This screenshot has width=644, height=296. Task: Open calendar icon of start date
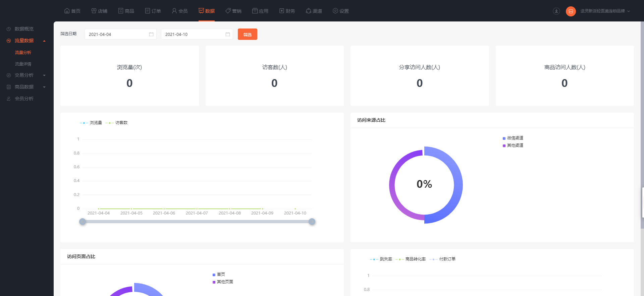coord(151,34)
